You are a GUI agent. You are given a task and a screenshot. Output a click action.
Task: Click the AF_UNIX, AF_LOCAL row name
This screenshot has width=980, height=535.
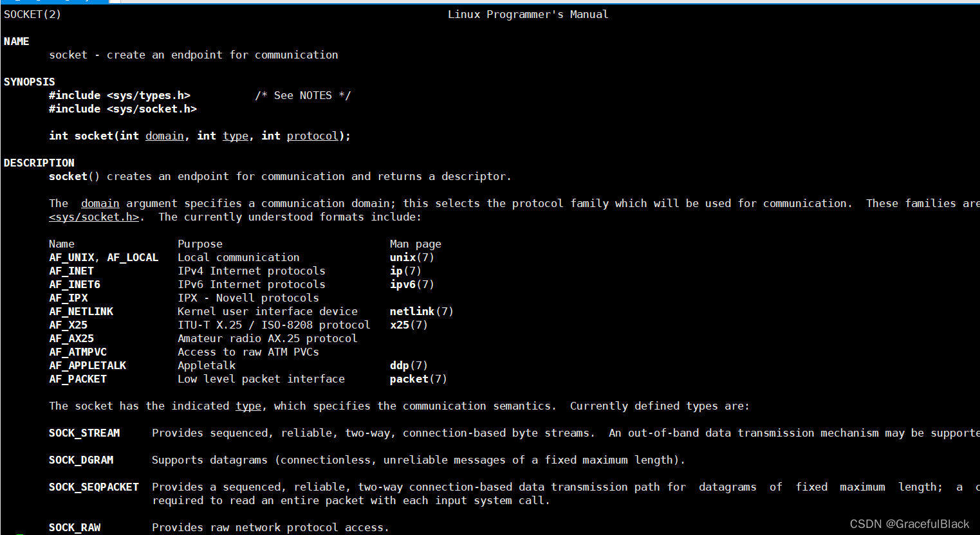pyautogui.click(x=104, y=257)
